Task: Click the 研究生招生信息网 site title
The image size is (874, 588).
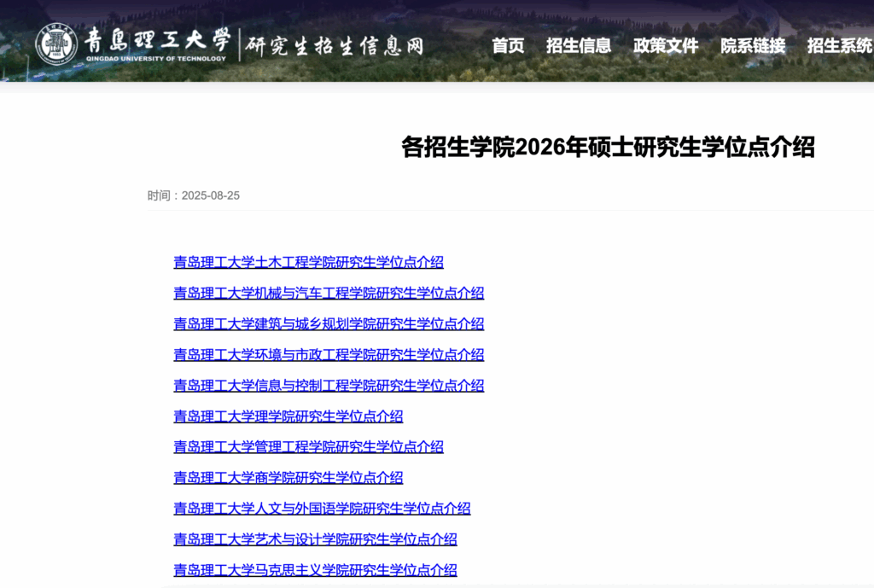Action: (x=335, y=46)
